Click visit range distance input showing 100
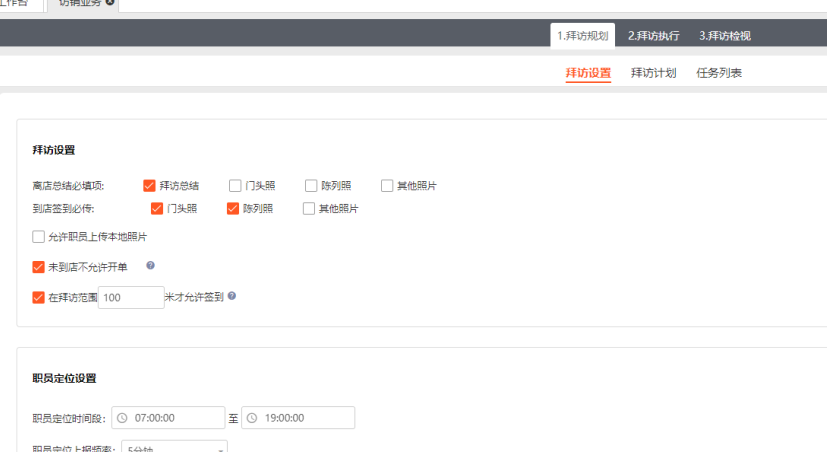This screenshot has height=452, width=827. pos(131,297)
